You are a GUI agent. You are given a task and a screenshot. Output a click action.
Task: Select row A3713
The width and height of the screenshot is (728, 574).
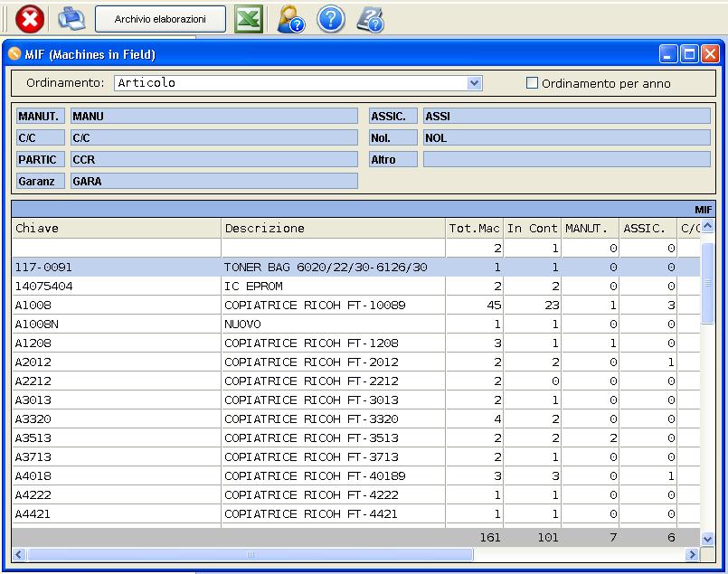(356, 457)
